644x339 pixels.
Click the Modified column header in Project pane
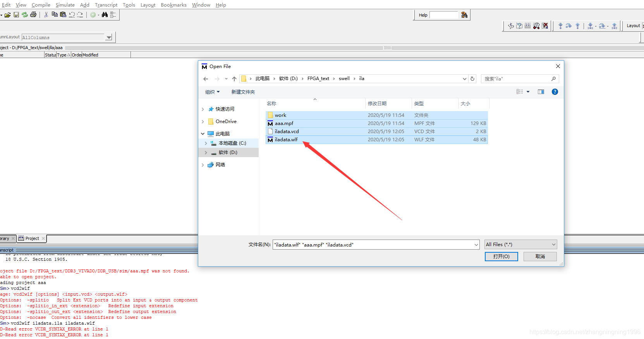click(106, 55)
